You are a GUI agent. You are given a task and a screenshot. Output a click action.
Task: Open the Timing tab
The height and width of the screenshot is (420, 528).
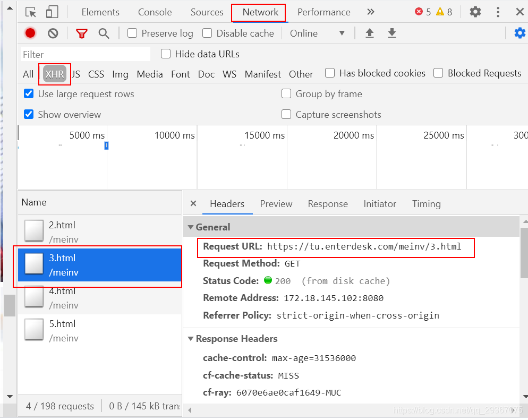[x=427, y=204]
